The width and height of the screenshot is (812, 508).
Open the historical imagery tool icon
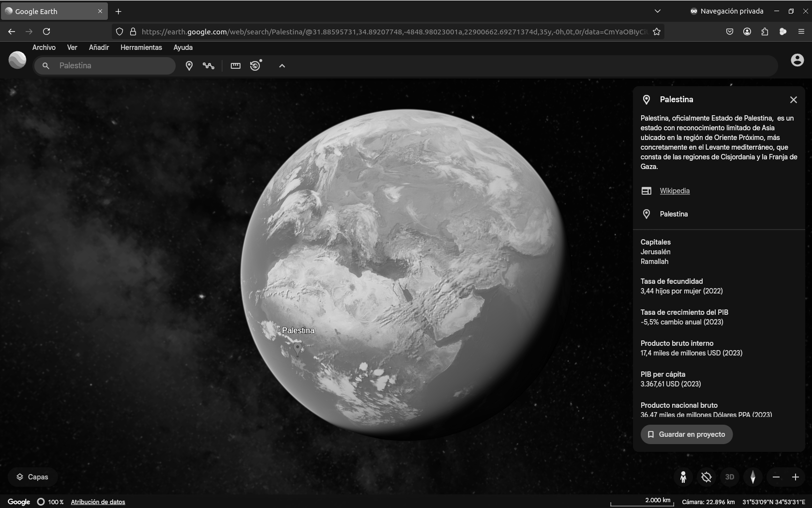point(256,65)
